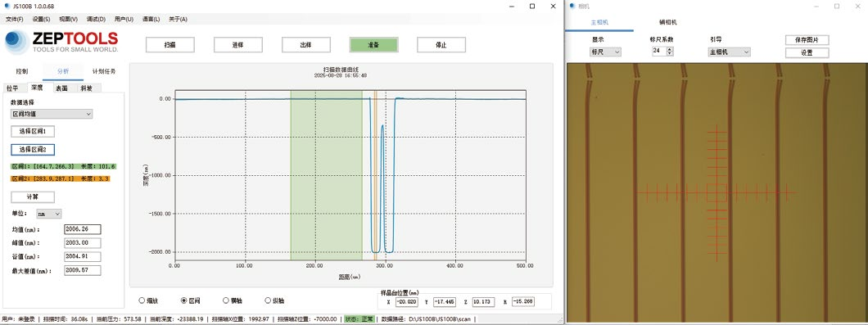Click the 均值(nm) field showing 2006.26

pyautogui.click(x=83, y=229)
